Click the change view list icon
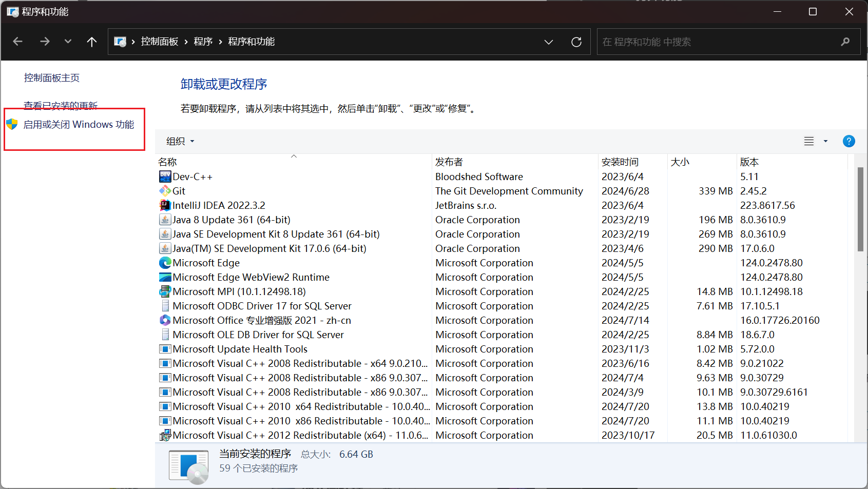Image resolution: width=868 pixels, height=489 pixels. (809, 141)
